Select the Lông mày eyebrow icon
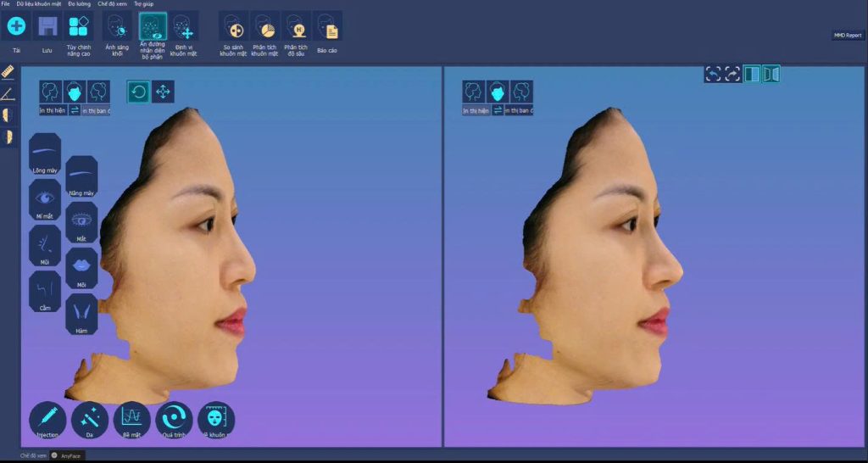Viewport: 868px width, 463px height. click(x=45, y=153)
